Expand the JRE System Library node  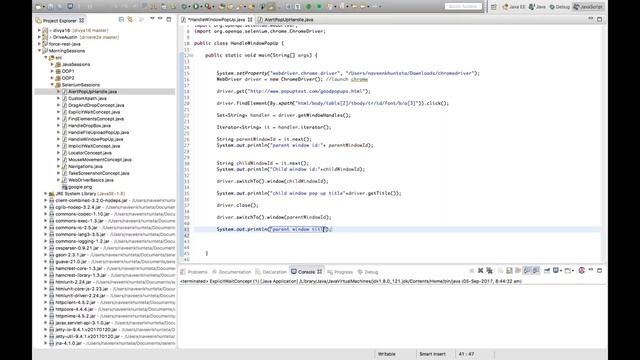coord(46,193)
